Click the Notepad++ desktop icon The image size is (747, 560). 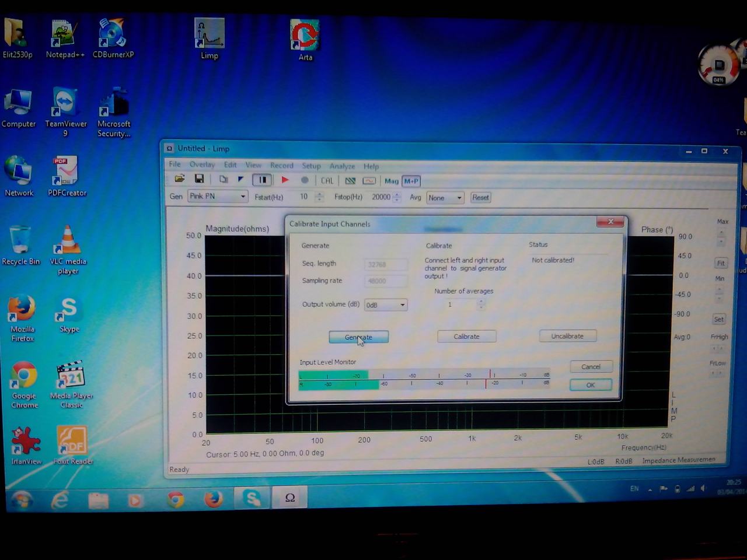click(65, 38)
